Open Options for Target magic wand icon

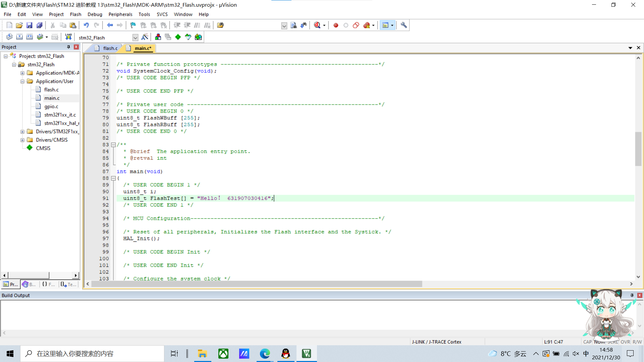pos(145,37)
